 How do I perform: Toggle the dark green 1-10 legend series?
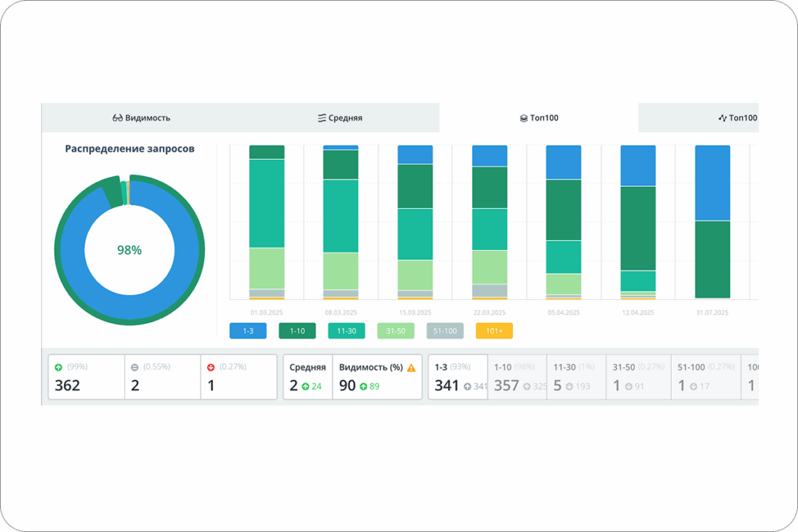[297, 330]
